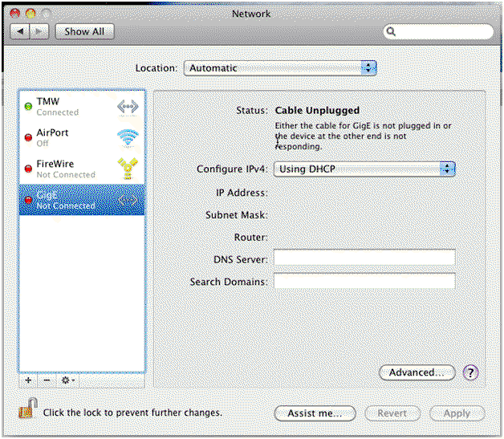Click the Revert button
This screenshot has width=504, height=439.
[x=392, y=413]
